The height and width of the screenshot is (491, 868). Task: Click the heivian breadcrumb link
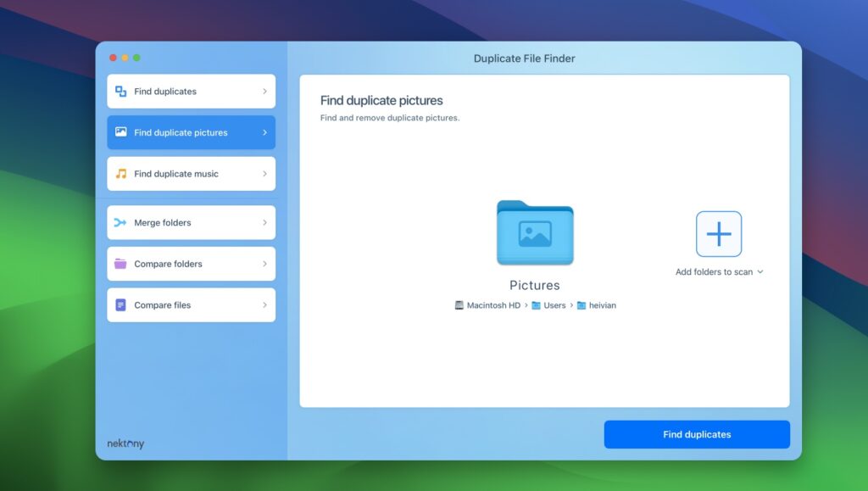click(x=602, y=305)
